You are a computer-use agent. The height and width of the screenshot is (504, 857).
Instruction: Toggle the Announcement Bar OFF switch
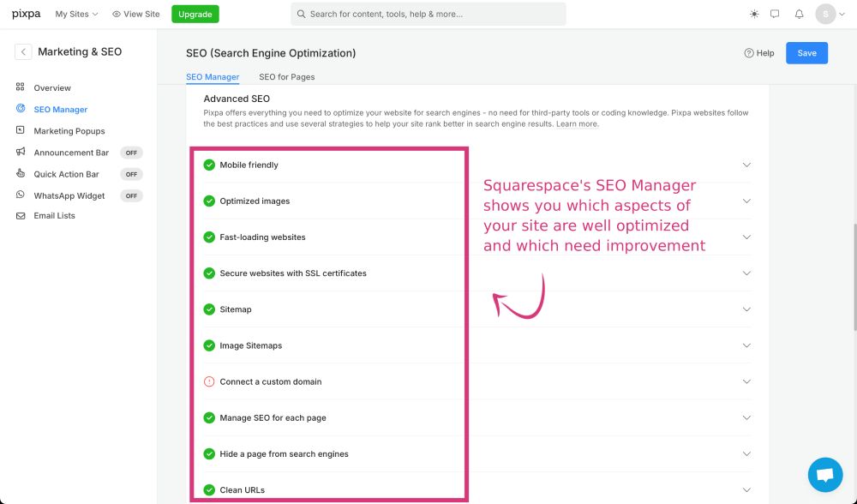click(131, 153)
